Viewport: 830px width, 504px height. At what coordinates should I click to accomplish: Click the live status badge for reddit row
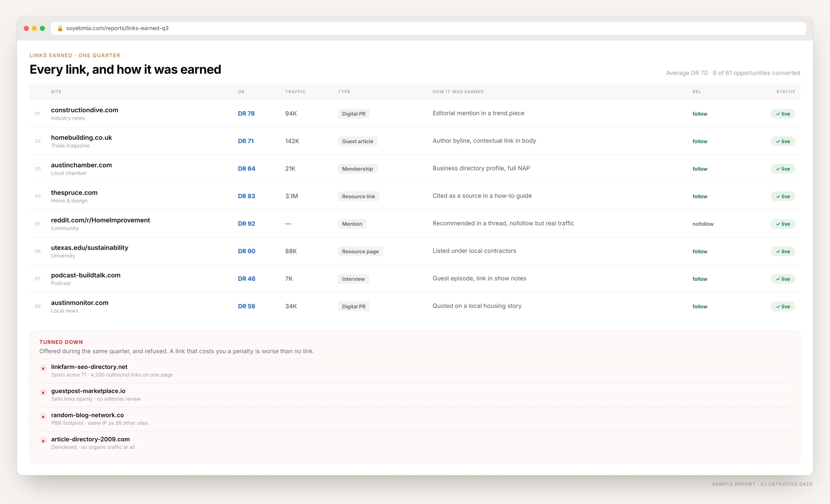pos(783,224)
